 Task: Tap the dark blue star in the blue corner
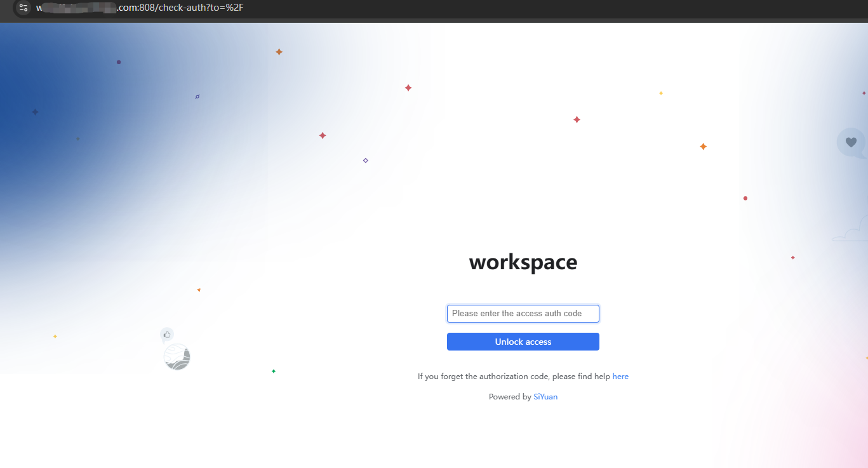tap(35, 112)
